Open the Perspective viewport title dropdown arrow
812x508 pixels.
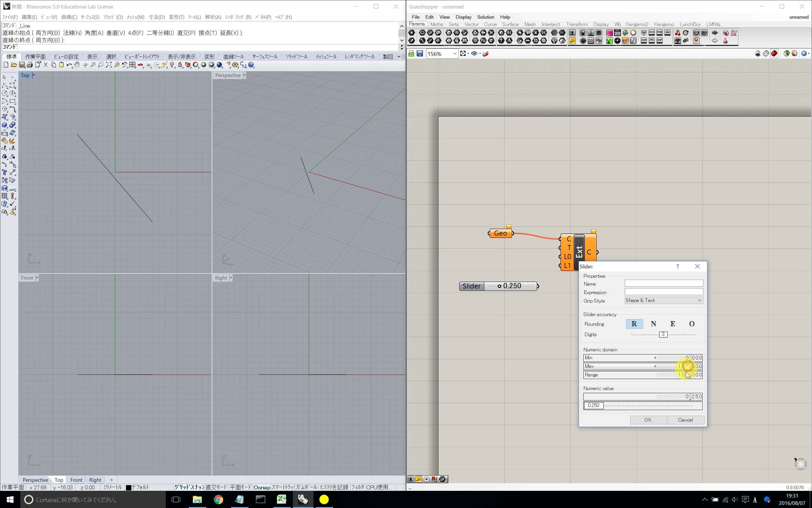pyautogui.click(x=244, y=75)
